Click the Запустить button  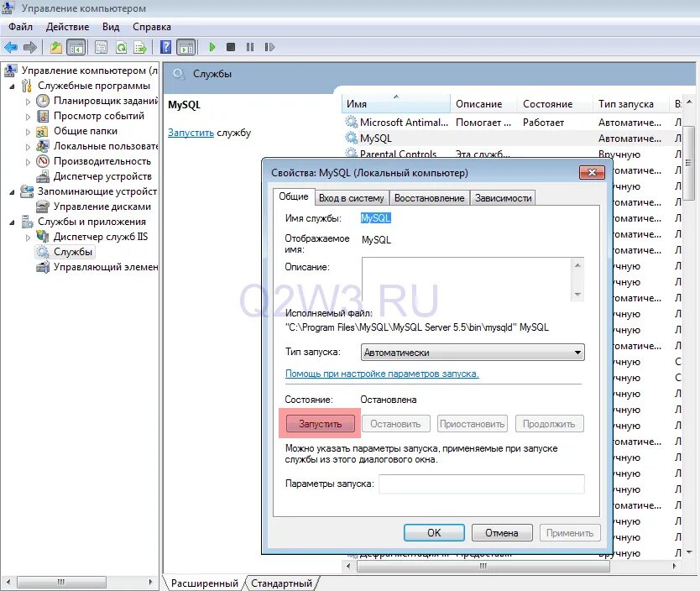coord(320,424)
